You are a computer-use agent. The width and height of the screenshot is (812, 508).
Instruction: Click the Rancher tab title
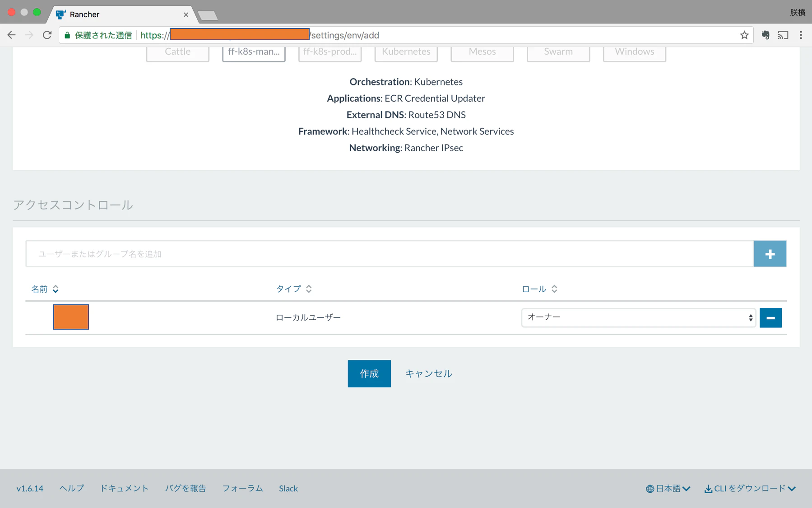(x=84, y=14)
